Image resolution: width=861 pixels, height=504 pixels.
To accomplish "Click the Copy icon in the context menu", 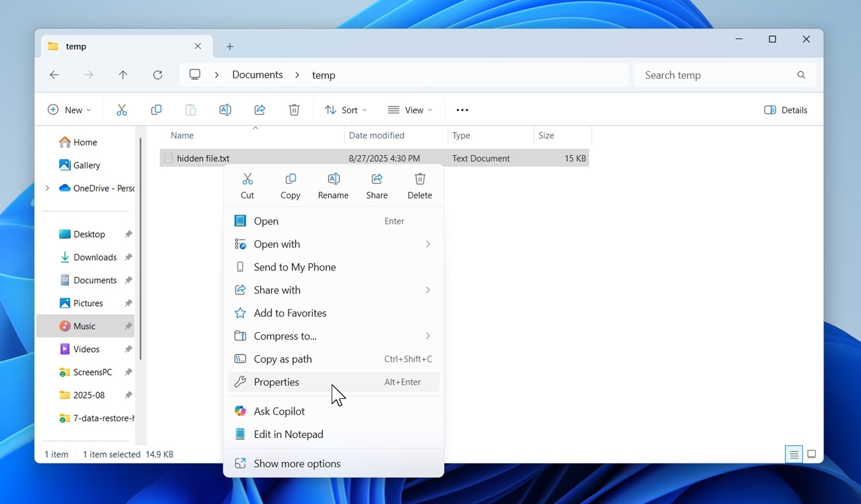I will click(x=290, y=179).
